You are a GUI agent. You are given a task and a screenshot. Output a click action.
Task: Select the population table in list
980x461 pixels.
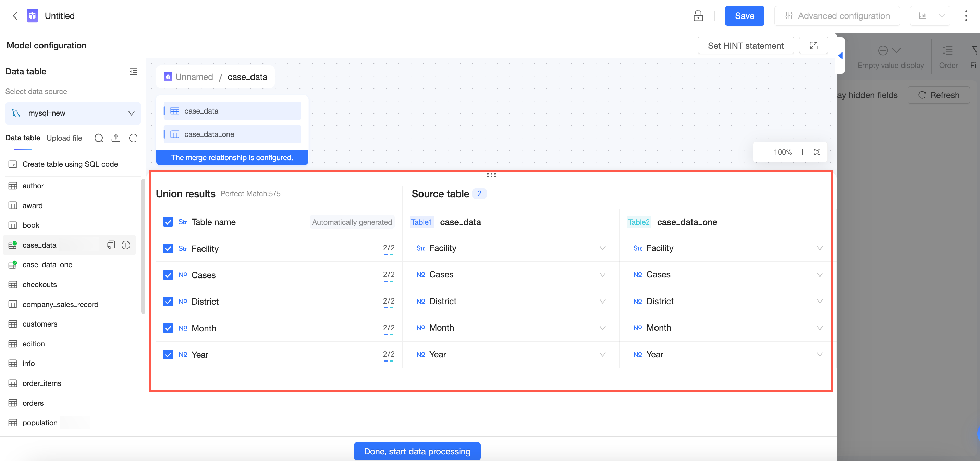[x=69, y=423]
